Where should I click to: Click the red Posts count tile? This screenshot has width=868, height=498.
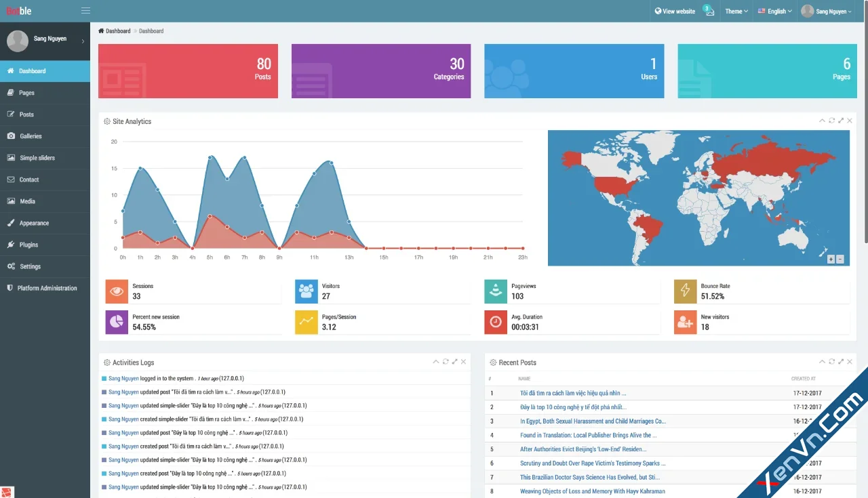(x=188, y=71)
